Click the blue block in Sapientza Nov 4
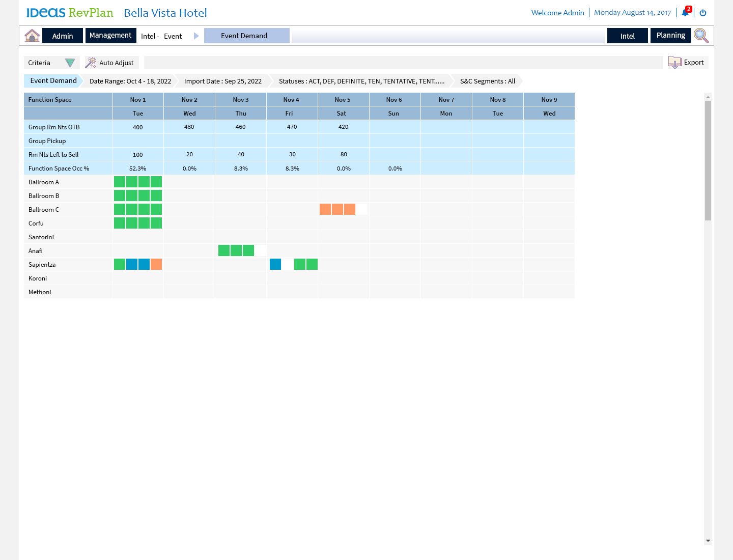 [275, 264]
